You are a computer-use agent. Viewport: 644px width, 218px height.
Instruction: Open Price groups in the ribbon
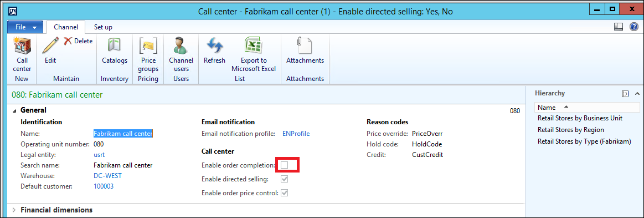(148, 45)
